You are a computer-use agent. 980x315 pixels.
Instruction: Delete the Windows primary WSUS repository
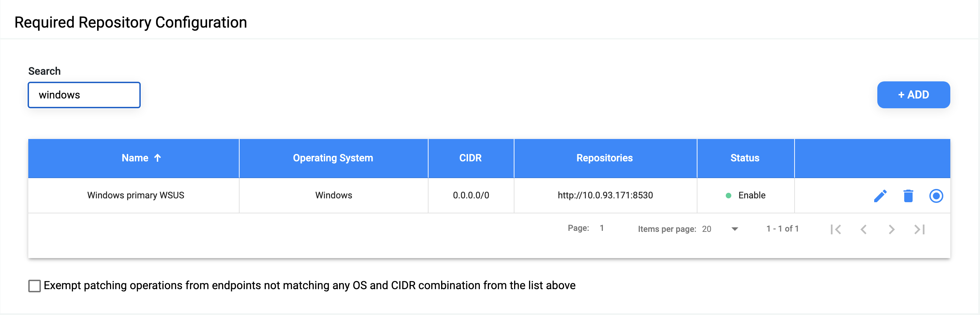pyautogui.click(x=908, y=196)
